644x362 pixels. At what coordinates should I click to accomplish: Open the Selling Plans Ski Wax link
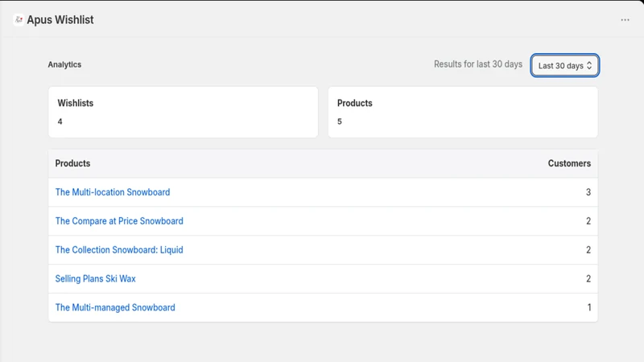(x=95, y=278)
